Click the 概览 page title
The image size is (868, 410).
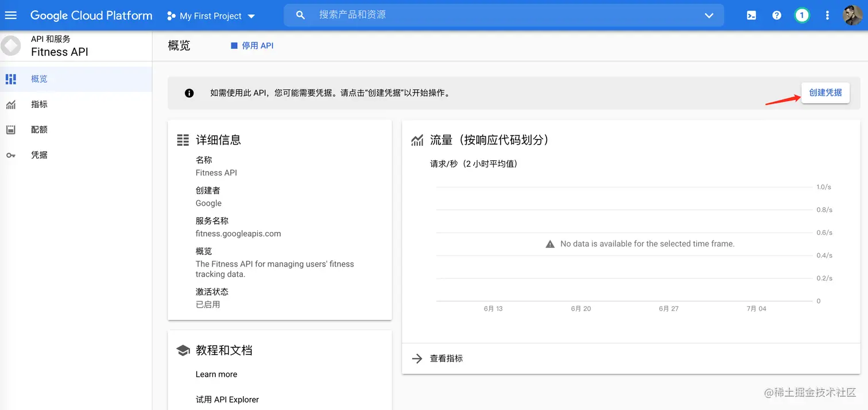click(179, 45)
